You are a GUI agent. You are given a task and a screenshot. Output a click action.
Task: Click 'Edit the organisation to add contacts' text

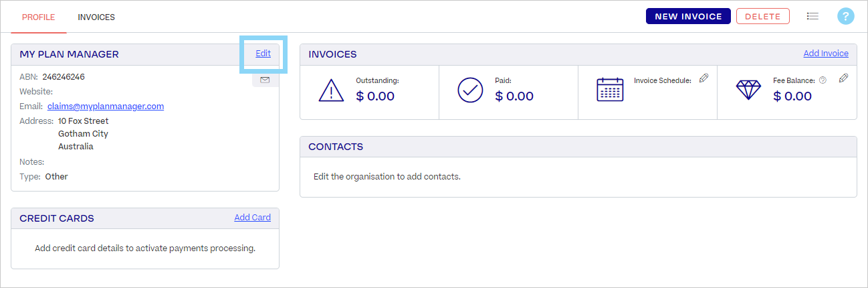click(x=387, y=177)
